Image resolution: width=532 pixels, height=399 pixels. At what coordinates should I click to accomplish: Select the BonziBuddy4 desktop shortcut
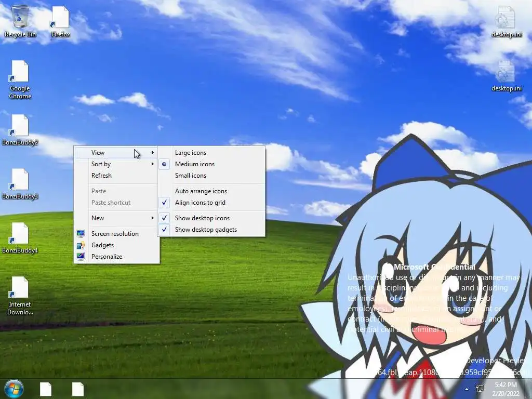tap(20, 238)
